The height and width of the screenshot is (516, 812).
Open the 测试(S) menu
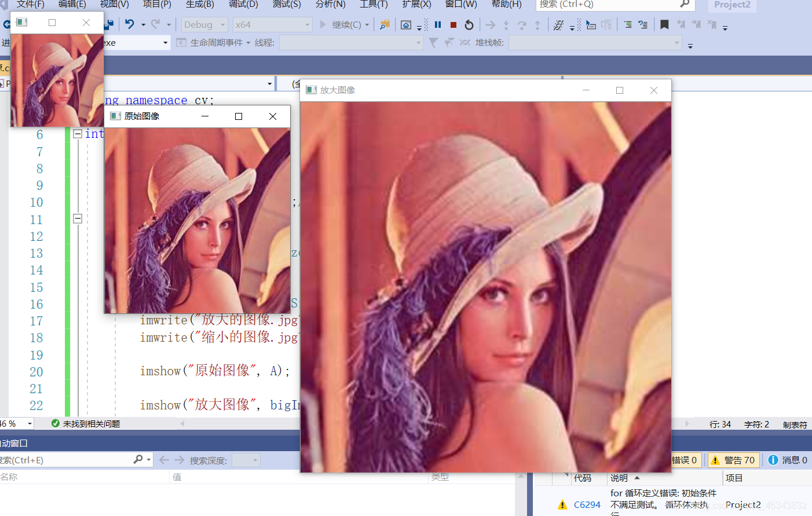(x=287, y=4)
